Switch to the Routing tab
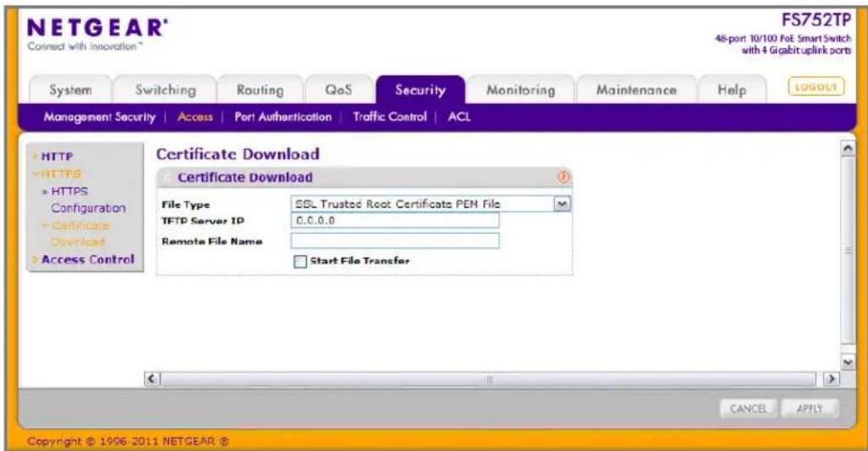The height and width of the screenshot is (451, 868). 260,90
